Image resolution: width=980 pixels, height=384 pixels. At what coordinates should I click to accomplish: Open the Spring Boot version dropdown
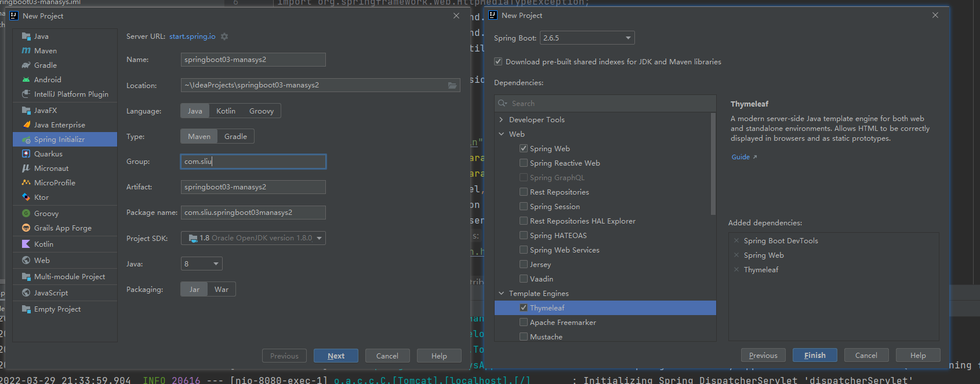pos(587,38)
